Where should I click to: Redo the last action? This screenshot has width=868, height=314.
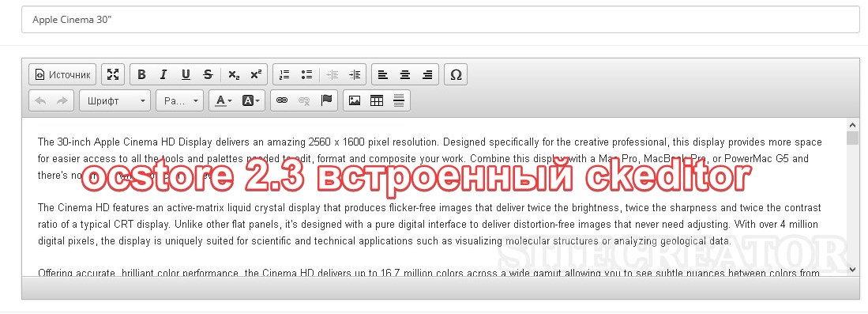click(62, 101)
